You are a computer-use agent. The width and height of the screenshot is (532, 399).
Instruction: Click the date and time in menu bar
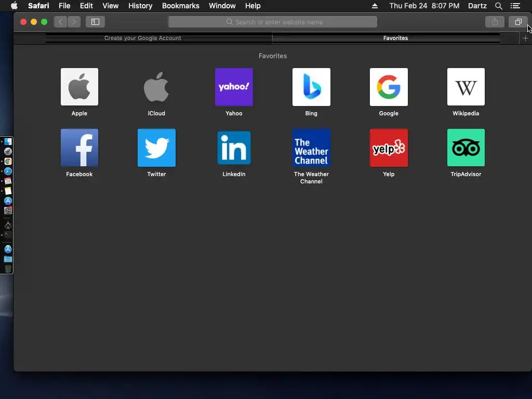point(424,6)
